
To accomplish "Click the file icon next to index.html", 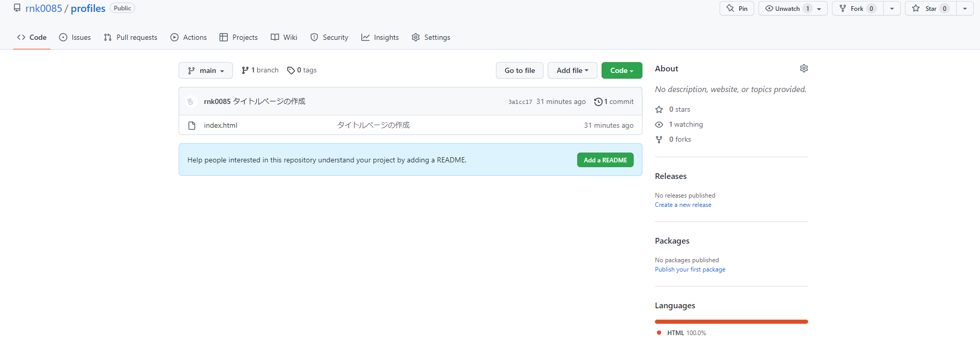I will [192, 125].
